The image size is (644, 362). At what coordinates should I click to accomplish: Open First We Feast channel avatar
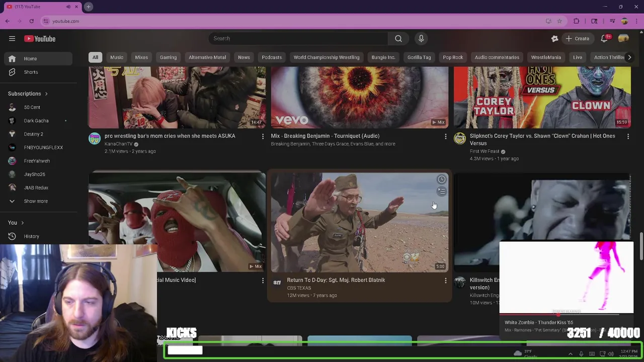pos(460,138)
